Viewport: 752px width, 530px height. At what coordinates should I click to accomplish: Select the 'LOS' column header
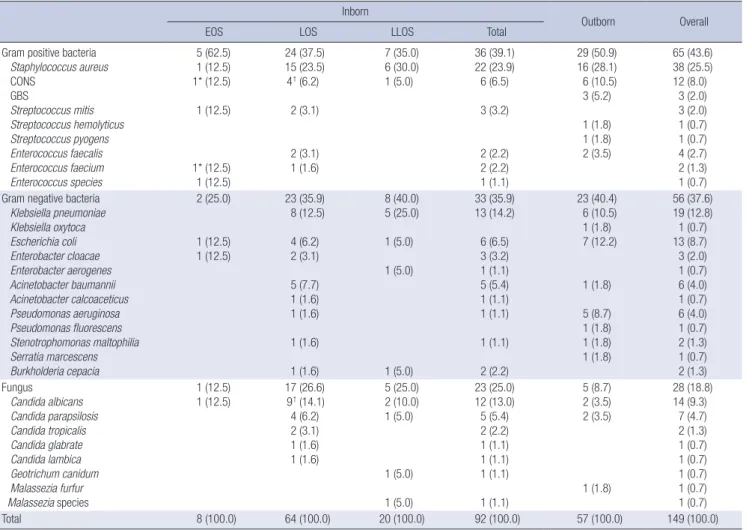308,32
